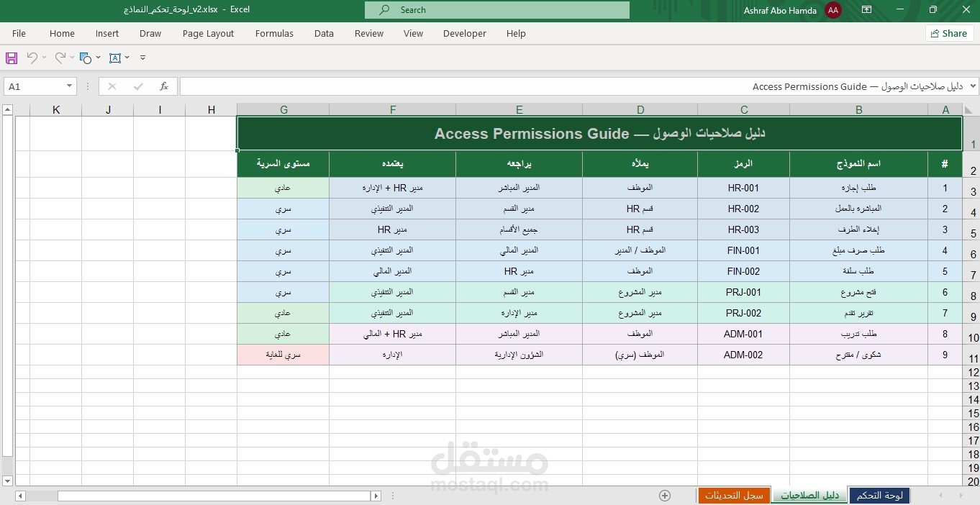Click the horizontal scrollbar thumb
Viewport: 980px width, 505px height.
coord(214,496)
